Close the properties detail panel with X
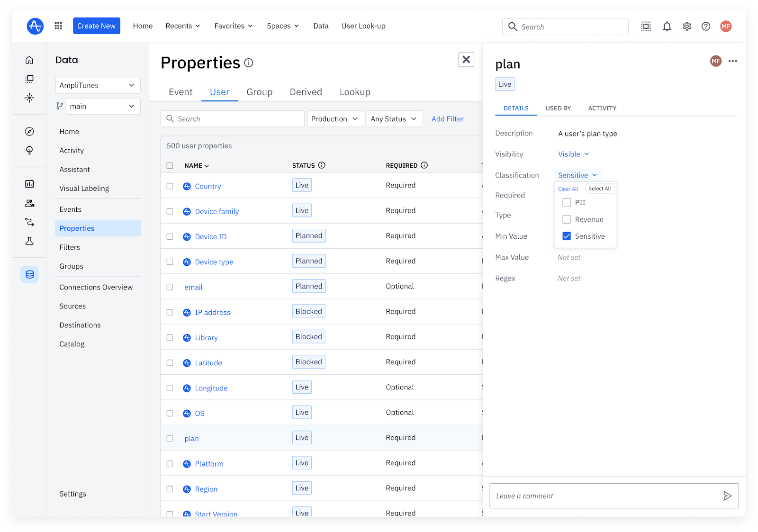The height and width of the screenshot is (532, 758). 466,59
